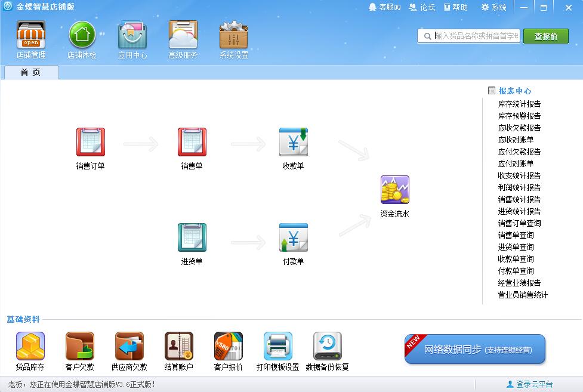Open 付款单查询 link
583x392 pixels.
point(516,271)
